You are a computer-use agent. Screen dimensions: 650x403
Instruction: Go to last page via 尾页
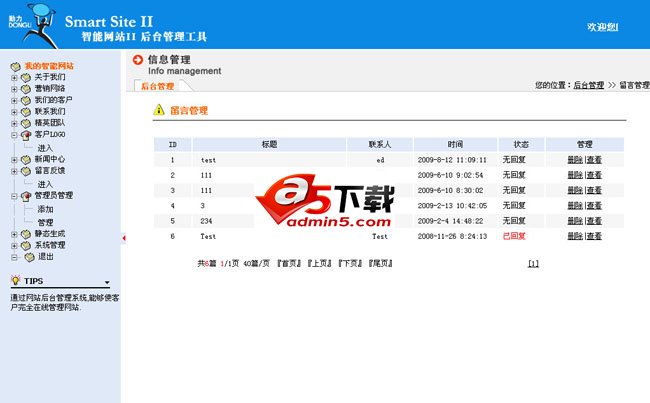[381, 263]
